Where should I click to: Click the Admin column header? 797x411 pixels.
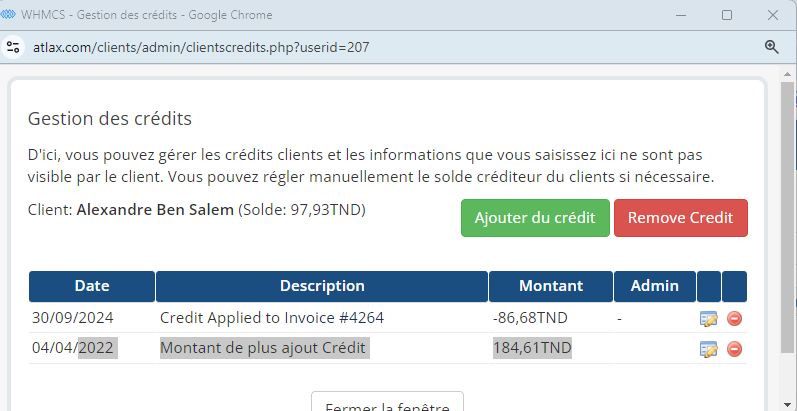[655, 286]
